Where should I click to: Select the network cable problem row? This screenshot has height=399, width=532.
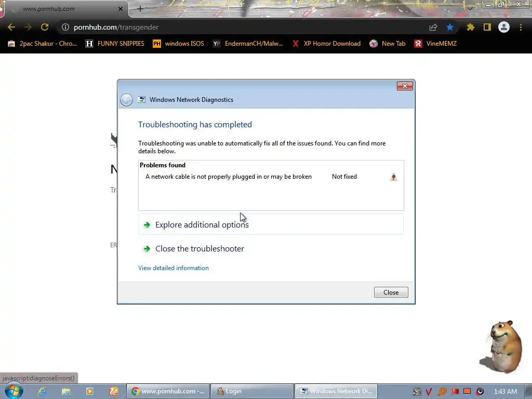click(271, 177)
